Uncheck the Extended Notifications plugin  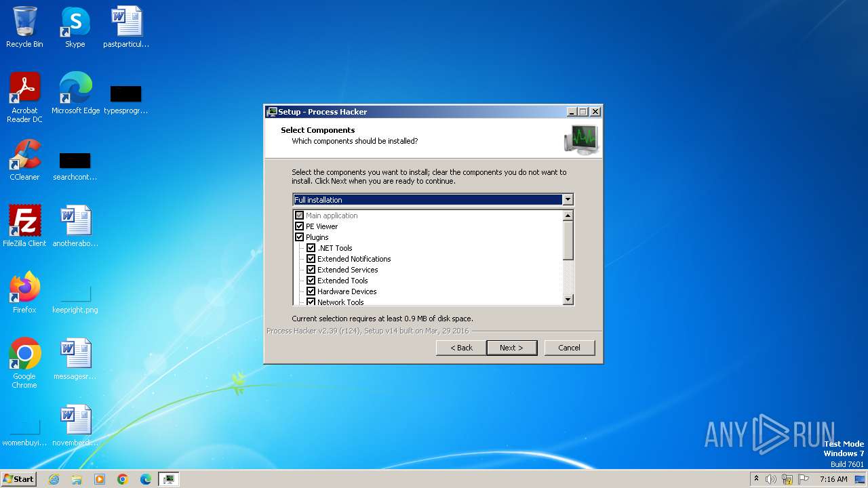click(311, 259)
